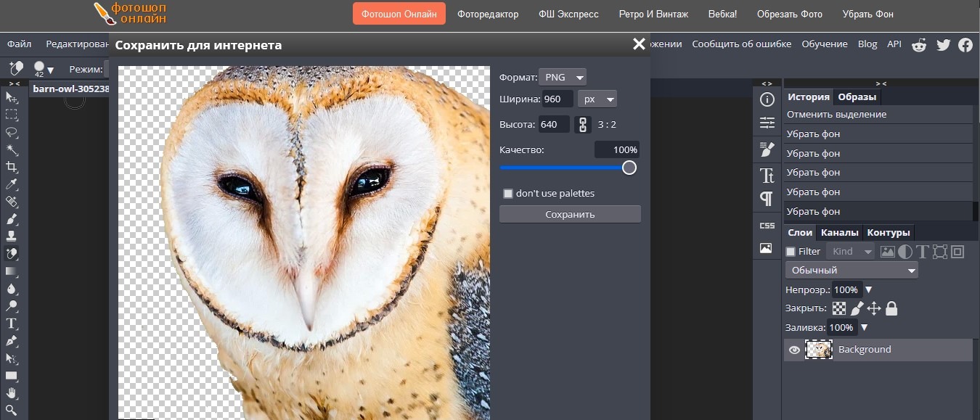This screenshot has height=420, width=980.
Task: Switch to the Каналы tab
Action: (x=839, y=233)
